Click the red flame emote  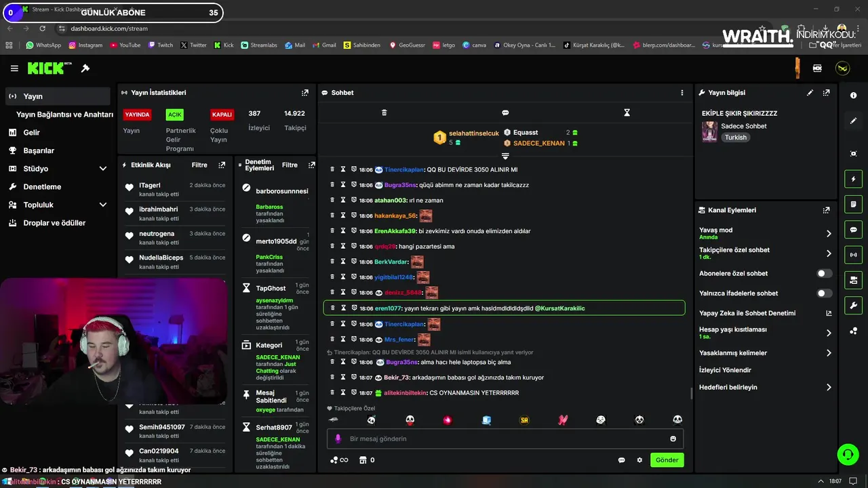pyautogui.click(x=448, y=420)
